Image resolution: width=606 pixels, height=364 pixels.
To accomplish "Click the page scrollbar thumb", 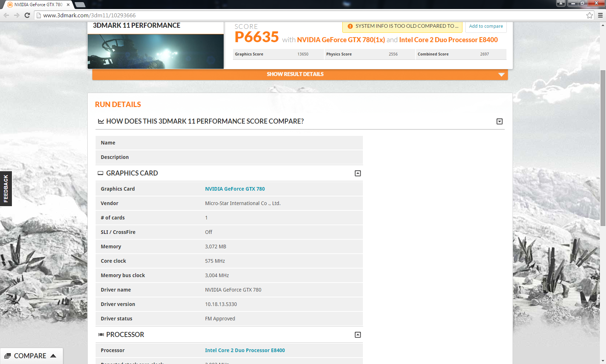I will point(603,148).
